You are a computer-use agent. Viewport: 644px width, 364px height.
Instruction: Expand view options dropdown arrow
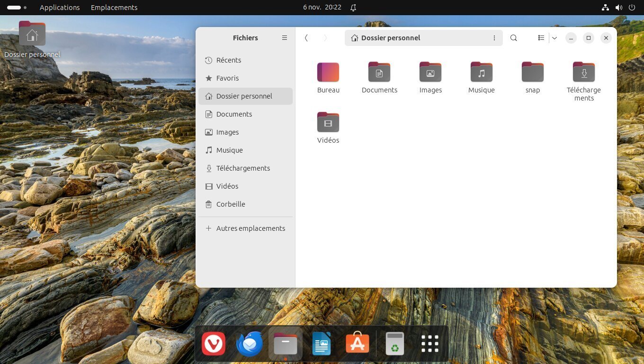point(555,38)
